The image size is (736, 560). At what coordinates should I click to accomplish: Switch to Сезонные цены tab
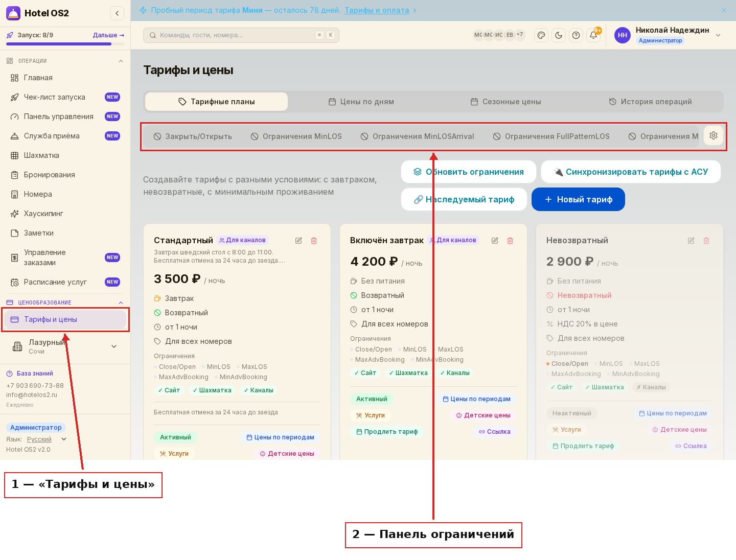click(506, 102)
